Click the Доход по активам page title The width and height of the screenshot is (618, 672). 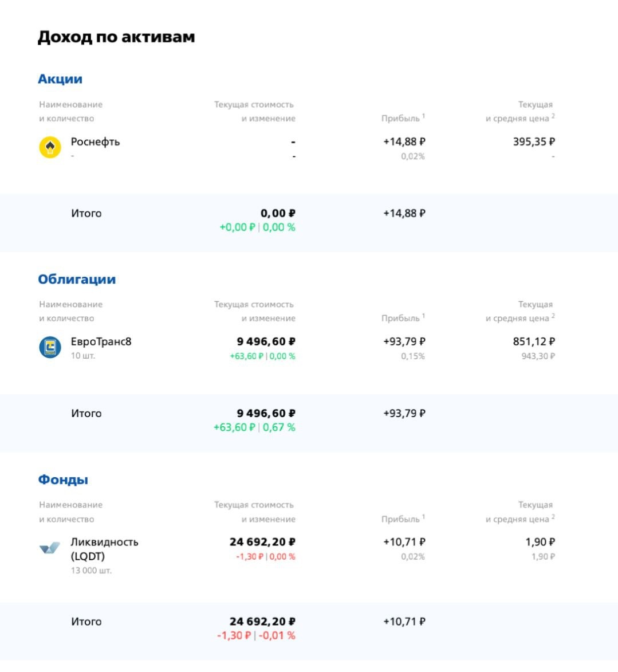pos(116,37)
